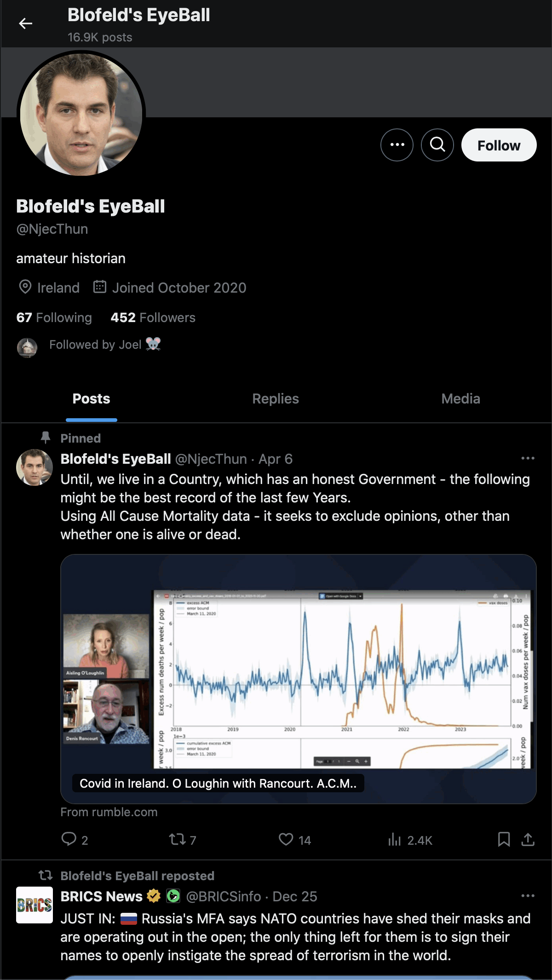Share the pinned post

click(528, 839)
